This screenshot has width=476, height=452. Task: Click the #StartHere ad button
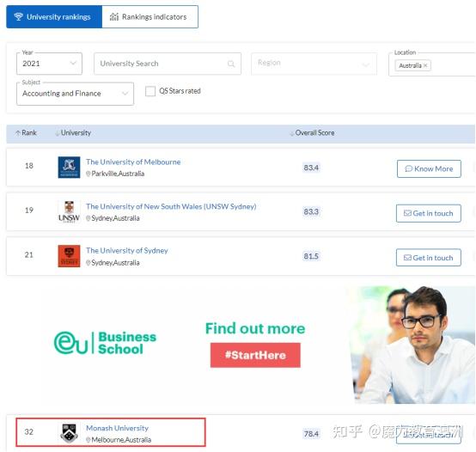pos(255,355)
